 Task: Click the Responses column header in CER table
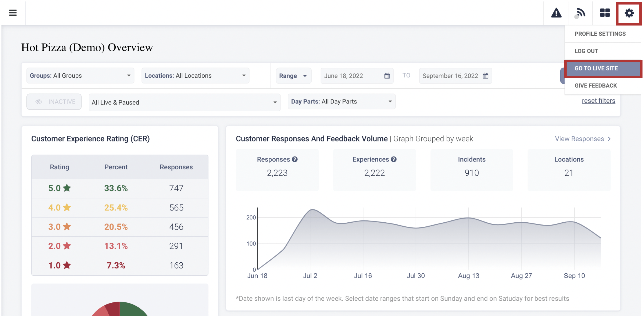pos(176,167)
